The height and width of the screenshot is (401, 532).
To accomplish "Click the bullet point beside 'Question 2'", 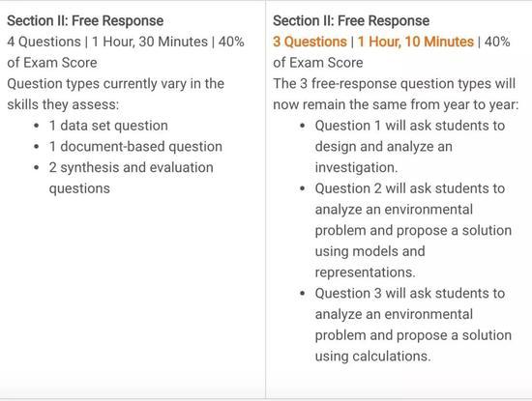I will (303, 188).
